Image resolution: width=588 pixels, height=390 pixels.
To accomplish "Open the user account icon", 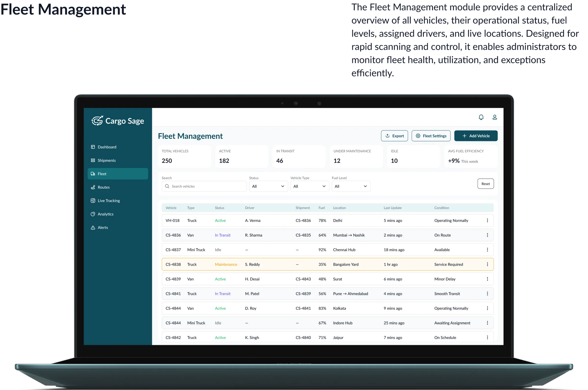I will pos(495,117).
